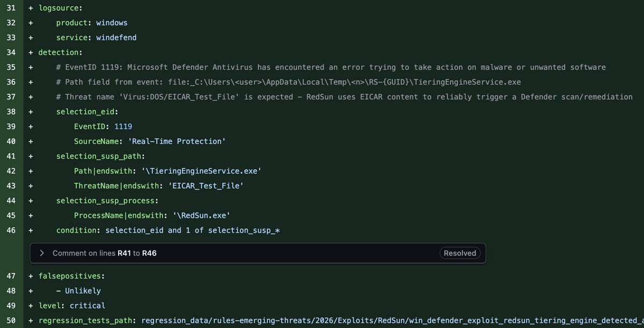Click the Threat name EICAR comment line

345,97
